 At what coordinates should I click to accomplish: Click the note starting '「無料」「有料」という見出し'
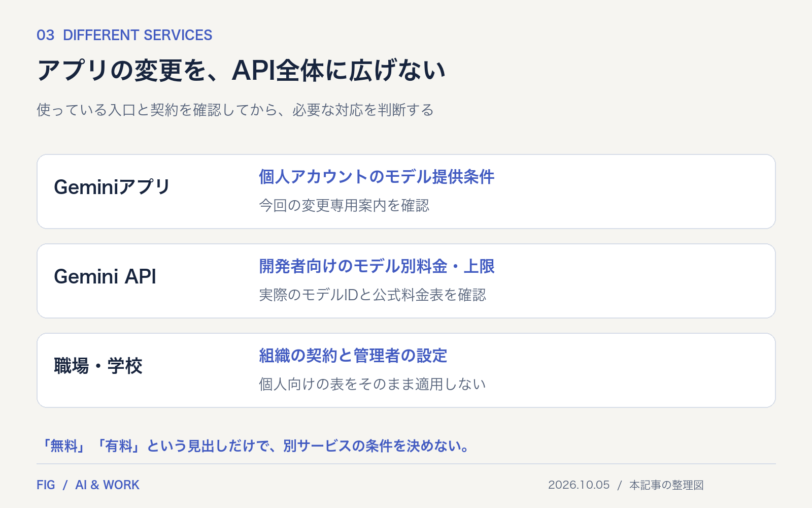(x=256, y=446)
